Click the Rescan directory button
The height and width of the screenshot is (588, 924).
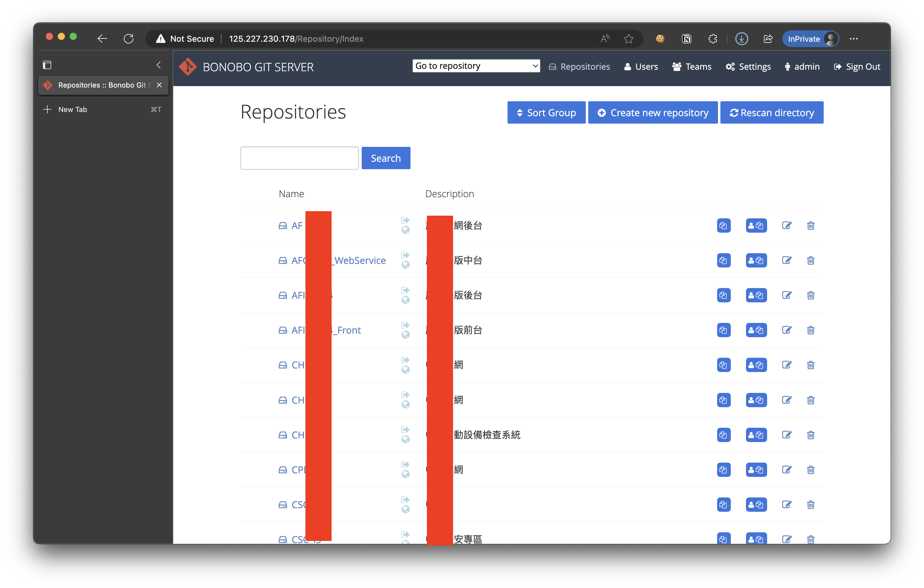coord(771,113)
